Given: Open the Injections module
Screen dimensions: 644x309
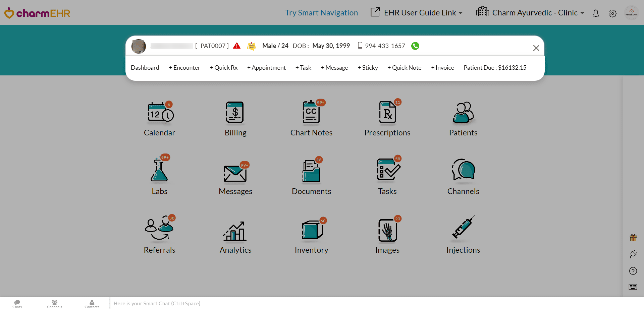Looking at the screenshot, I should 463,233.
